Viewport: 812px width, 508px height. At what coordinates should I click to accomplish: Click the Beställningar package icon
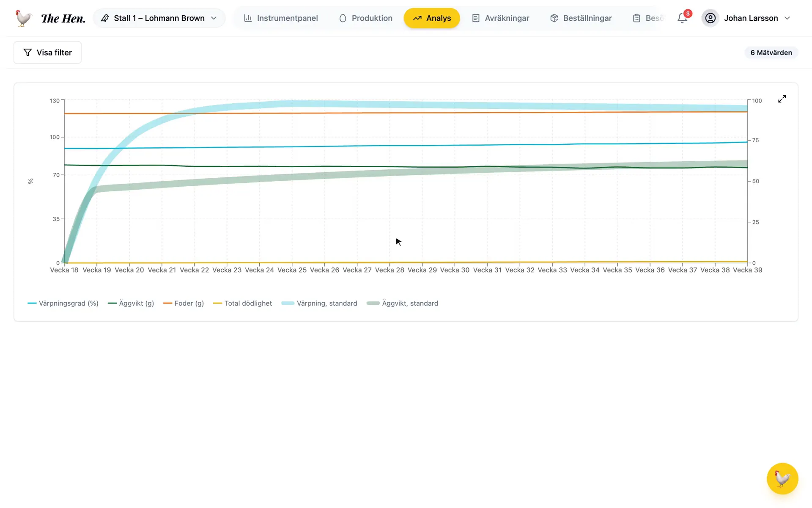pos(554,18)
